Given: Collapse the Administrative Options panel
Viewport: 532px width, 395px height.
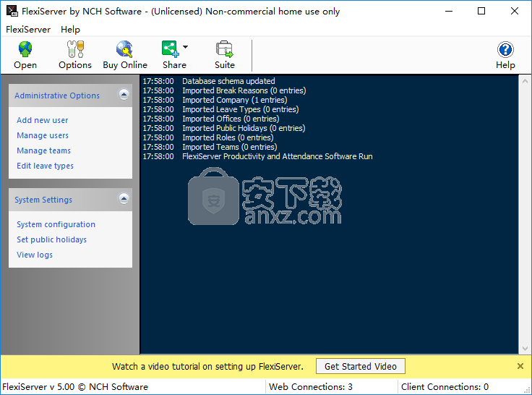Looking at the screenshot, I should tap(124, 95).
